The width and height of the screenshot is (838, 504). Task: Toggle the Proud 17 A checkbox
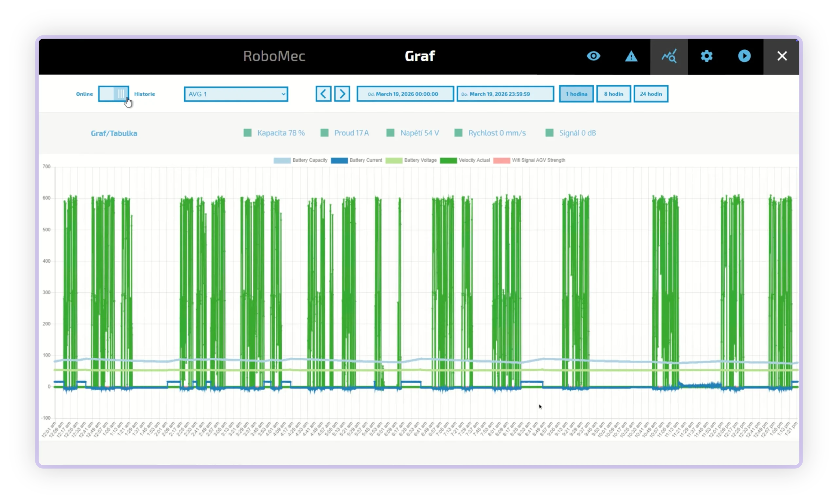(x=324, y=133)
